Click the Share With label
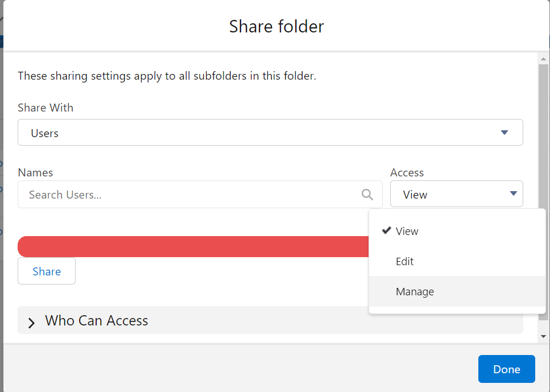 click(46, 108)
